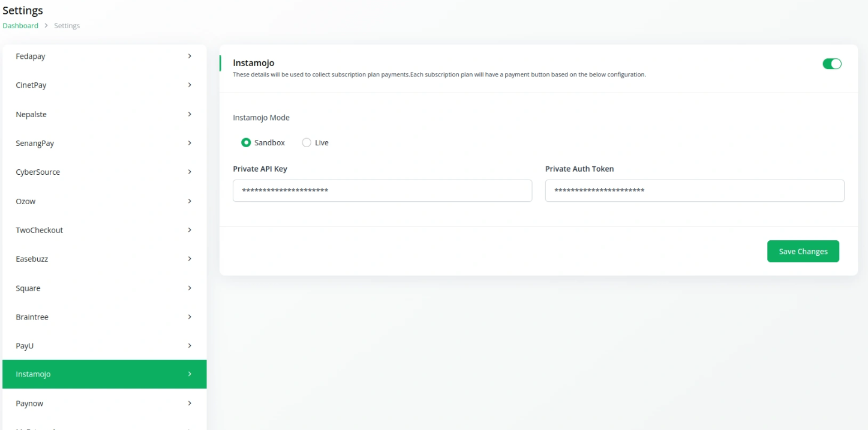Expand the Square settings chevron

point(190,288)
